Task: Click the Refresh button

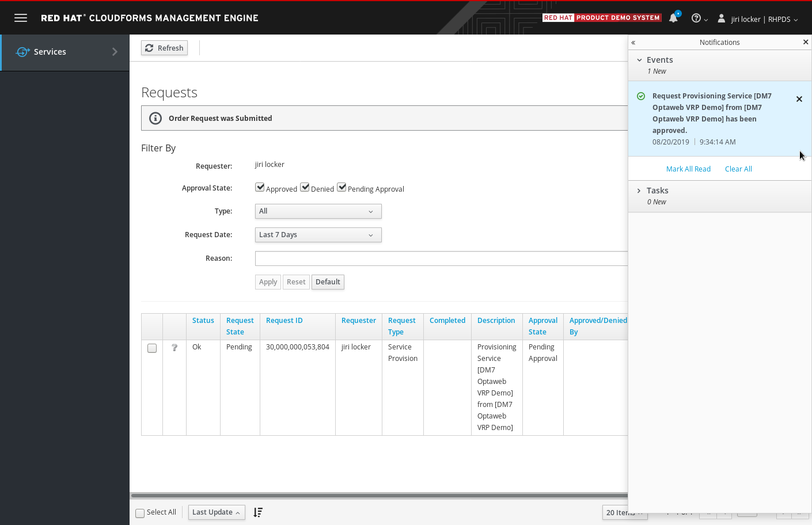Action: (164, 48)
